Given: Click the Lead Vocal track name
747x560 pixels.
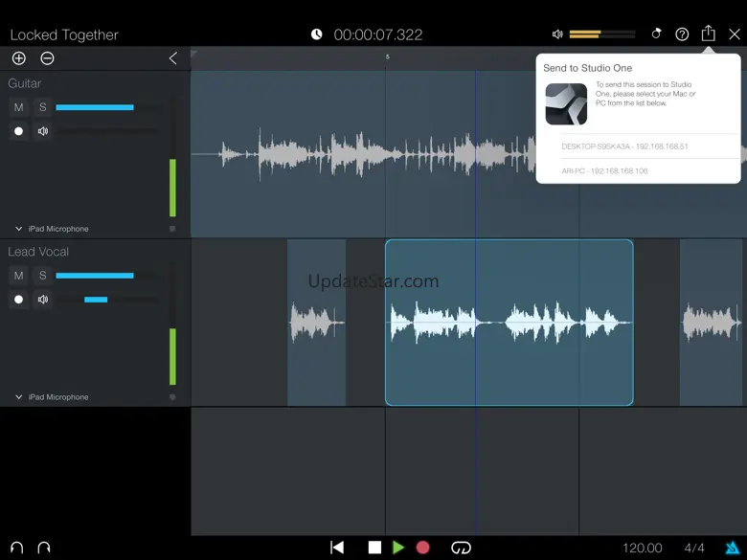Looking at the screenshot, I should coord(38,252).
